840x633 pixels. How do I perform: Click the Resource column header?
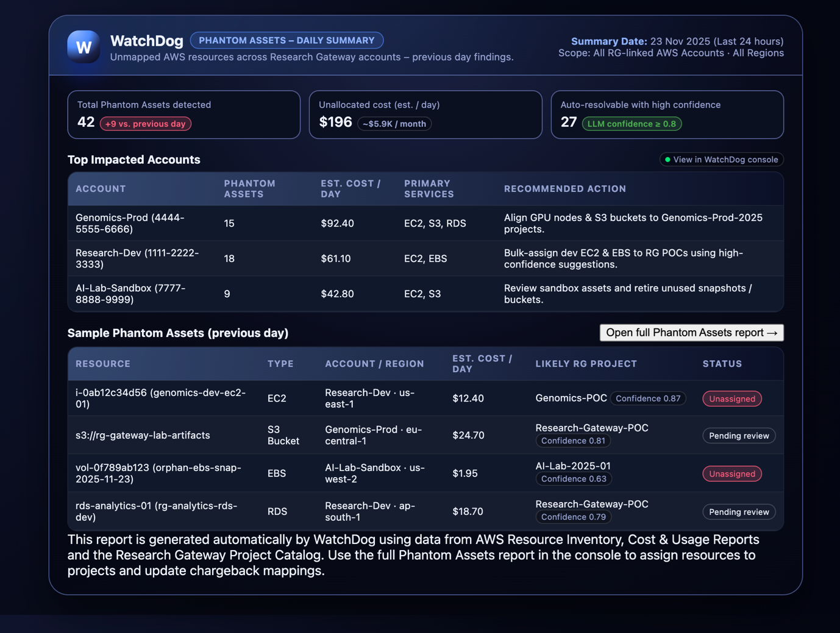click(103, 364)
